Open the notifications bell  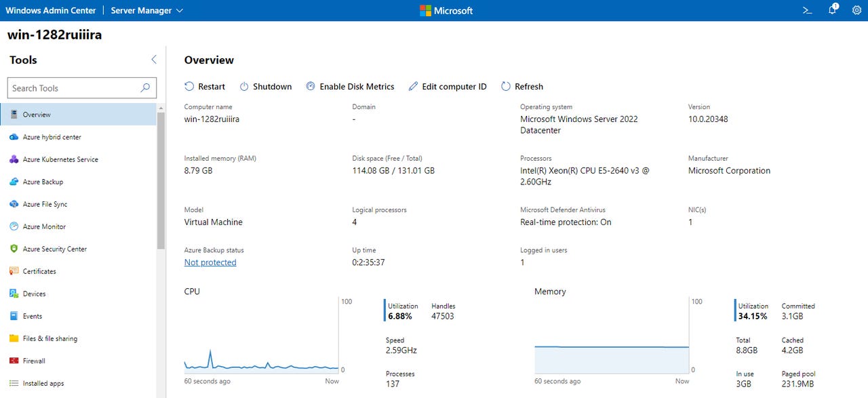tap(832, 10)
